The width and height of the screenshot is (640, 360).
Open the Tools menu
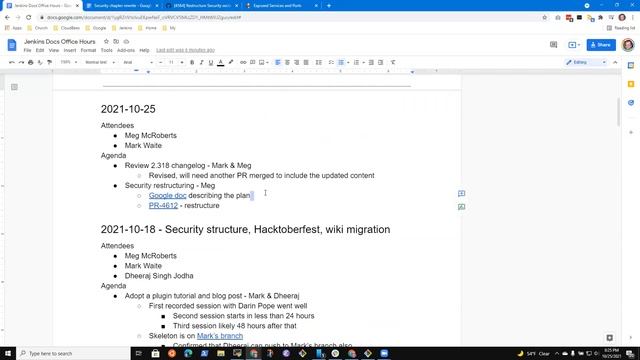(107, 50)
